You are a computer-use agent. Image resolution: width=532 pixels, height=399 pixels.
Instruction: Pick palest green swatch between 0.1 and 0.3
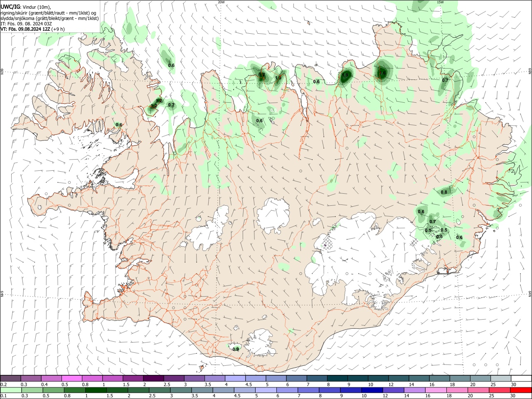pos(10,390)
